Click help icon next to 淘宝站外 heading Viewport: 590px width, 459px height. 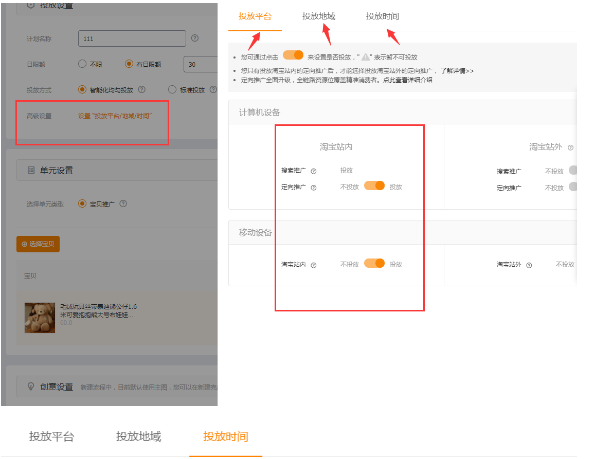[x=570, y=148]
